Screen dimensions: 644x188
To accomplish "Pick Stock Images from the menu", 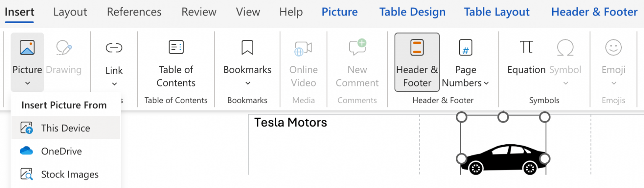I will pyautogui.click(x=70, y=174).
